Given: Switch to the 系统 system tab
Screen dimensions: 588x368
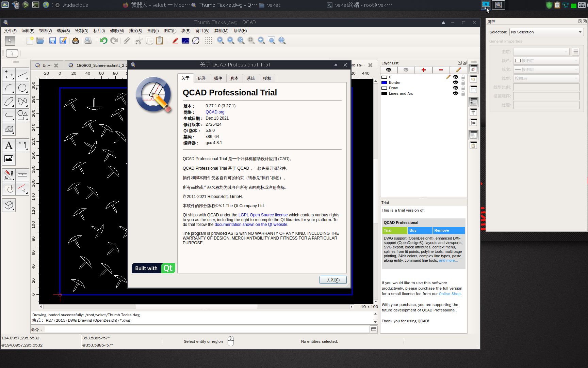Looking at the screenshot, I should click(x=251, y=78).
